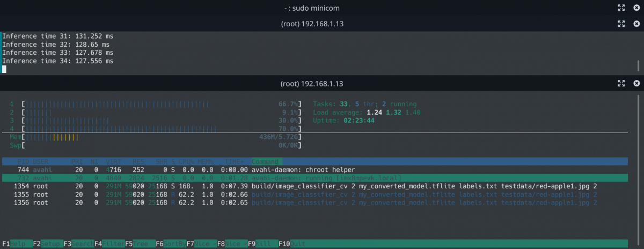Viewport: 644px width, 249px height.
Task: Sort processes by the Command column header
Action: (x=266, y=162)
